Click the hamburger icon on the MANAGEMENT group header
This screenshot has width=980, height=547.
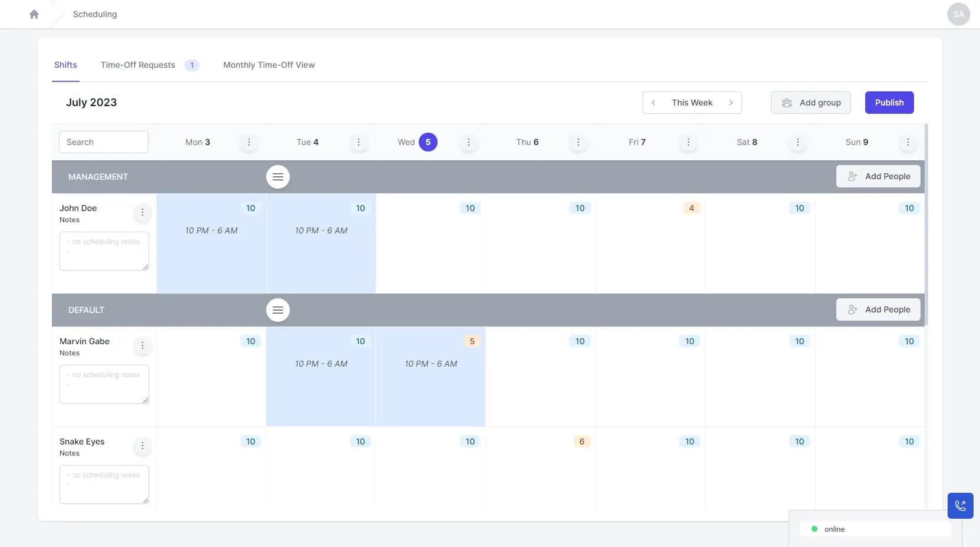[278, 176]
